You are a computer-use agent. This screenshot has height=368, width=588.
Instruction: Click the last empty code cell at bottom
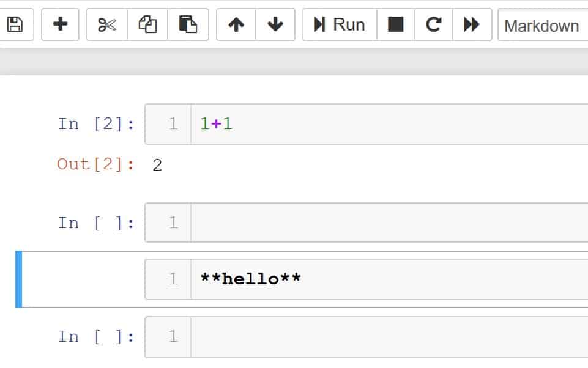click(389, 337)
